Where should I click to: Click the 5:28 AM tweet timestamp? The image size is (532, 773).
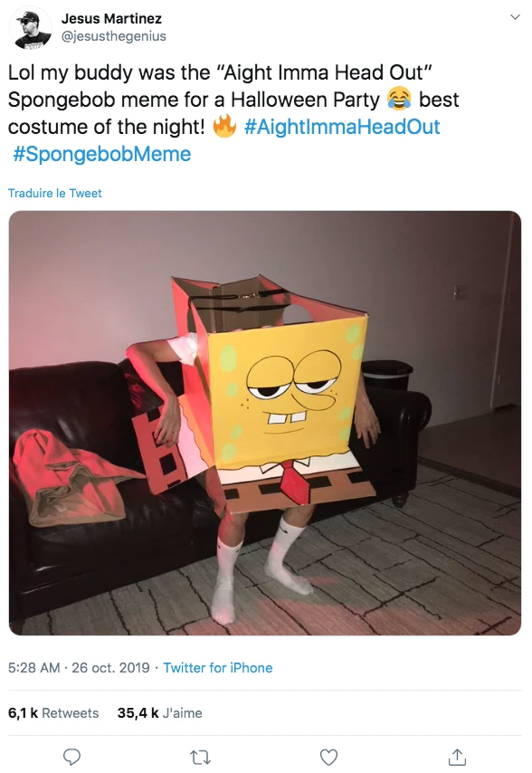tap(34, 667)
